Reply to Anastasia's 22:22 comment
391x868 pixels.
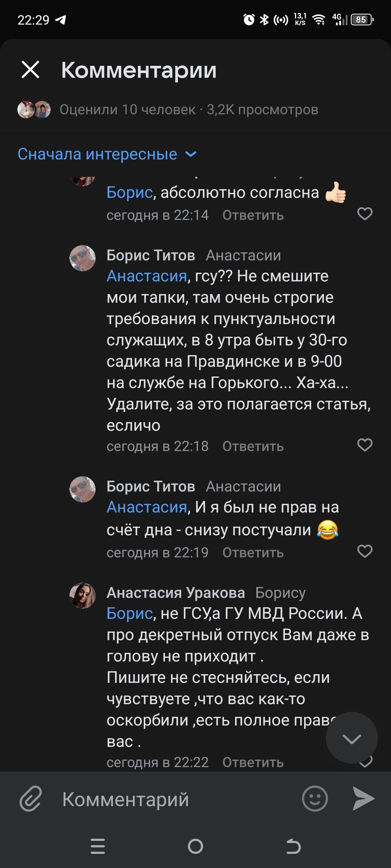click(253, 762)
